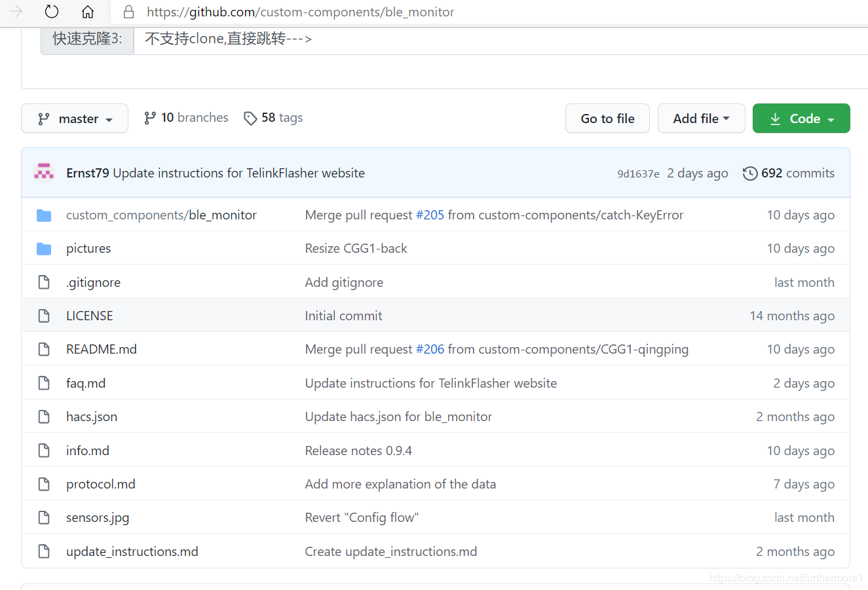This screenshot has height=590, width=868.
Task: View the 10 branches link
Action: point(186,118)
